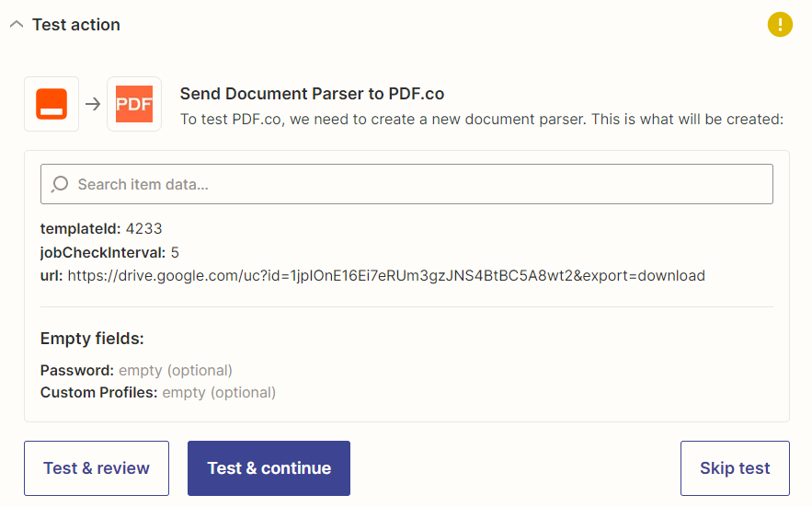The image size is (812, 507).
Task: Click the jobCheckInterval value 5
Action: 175,252
